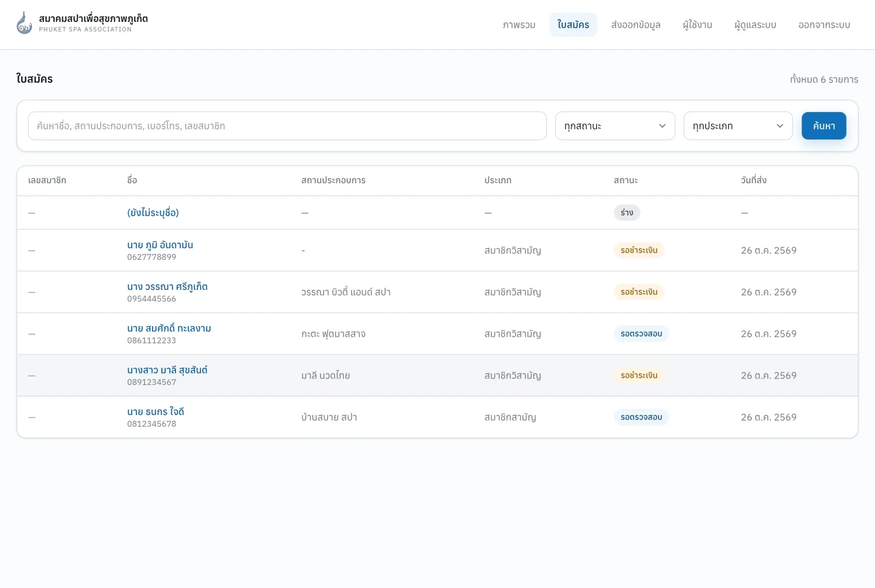Viewport: 875px width, 588px height.
Task: Click รอชำระเงิน badge for วรรณา ศรีภูเก็ต
Action: [x=639, y=292]
